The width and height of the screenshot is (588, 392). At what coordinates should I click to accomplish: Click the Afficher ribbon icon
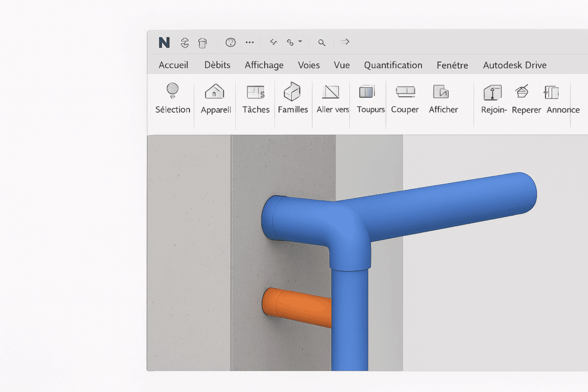pos(441,91)
